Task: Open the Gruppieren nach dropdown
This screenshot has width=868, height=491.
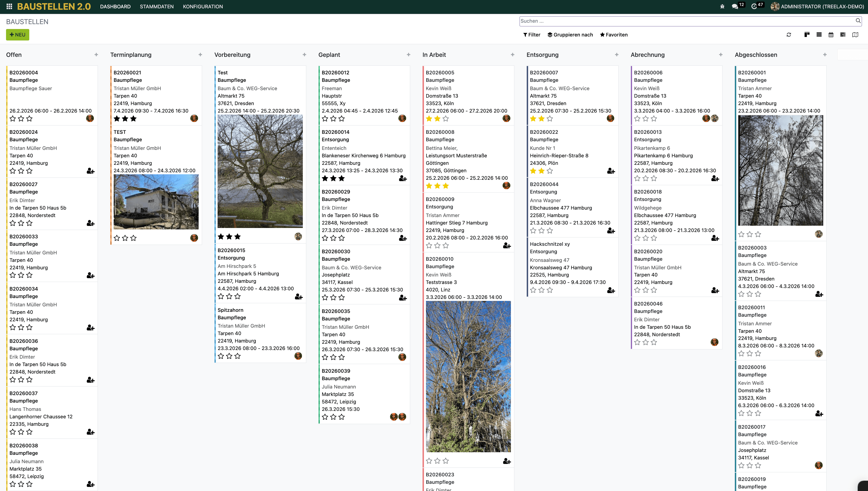Action: 570,35
